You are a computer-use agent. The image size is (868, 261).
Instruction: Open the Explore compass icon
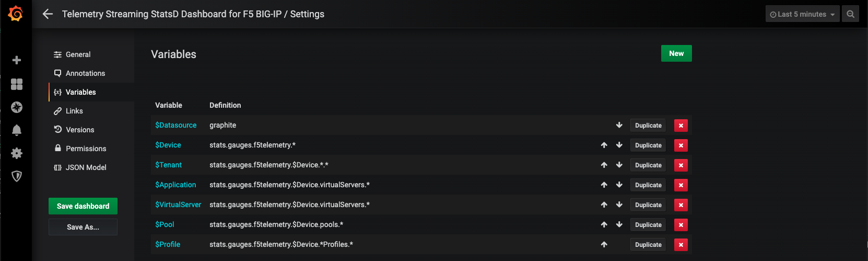[17, 107]
